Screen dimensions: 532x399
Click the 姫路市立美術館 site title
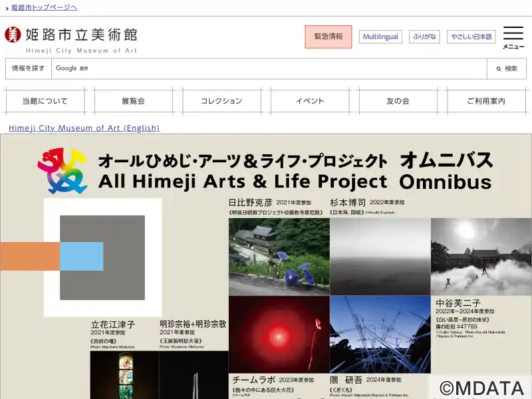point(81,35)
